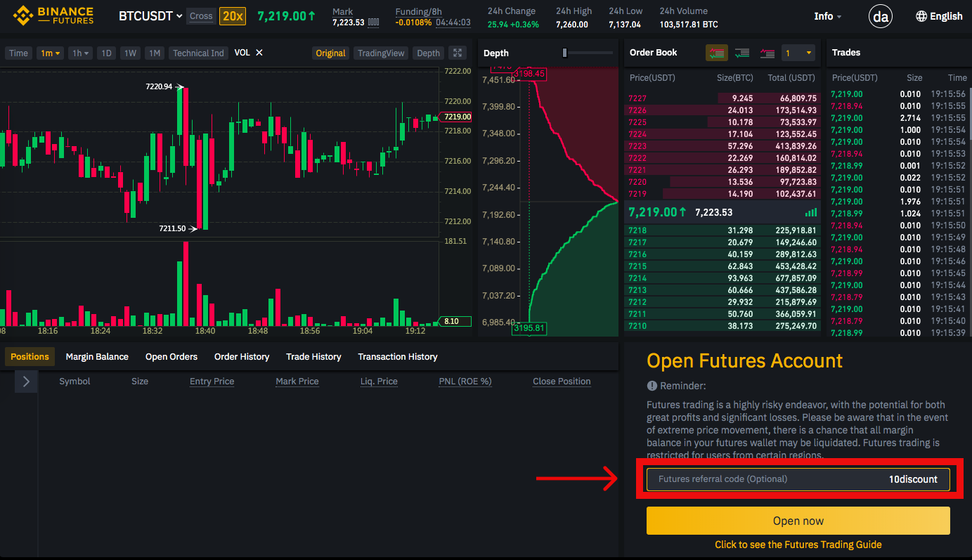Switch to the Open Orders tab
The width and height of the screenshot is (972, 560).
point(171,357)
